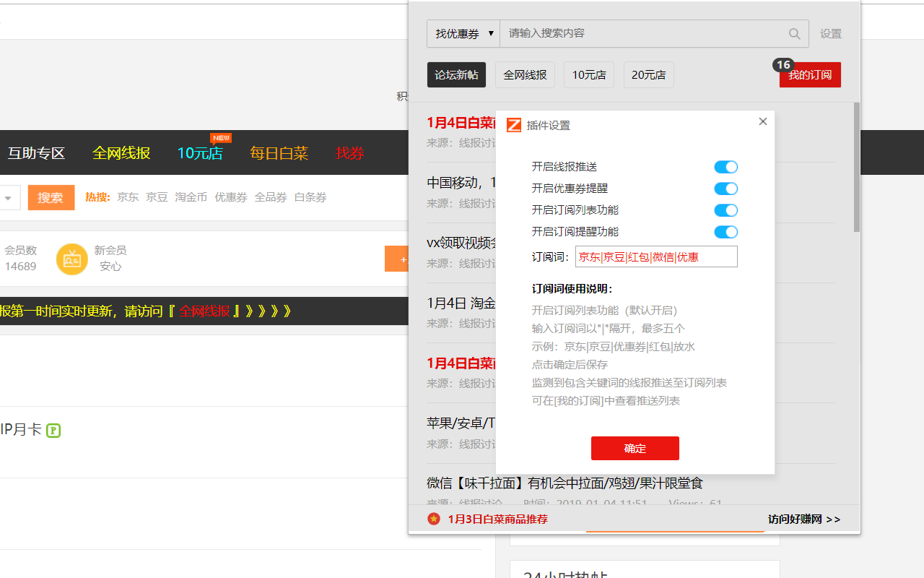
Task: Click hot search term 京豆
Action: (x=157, y=197)
